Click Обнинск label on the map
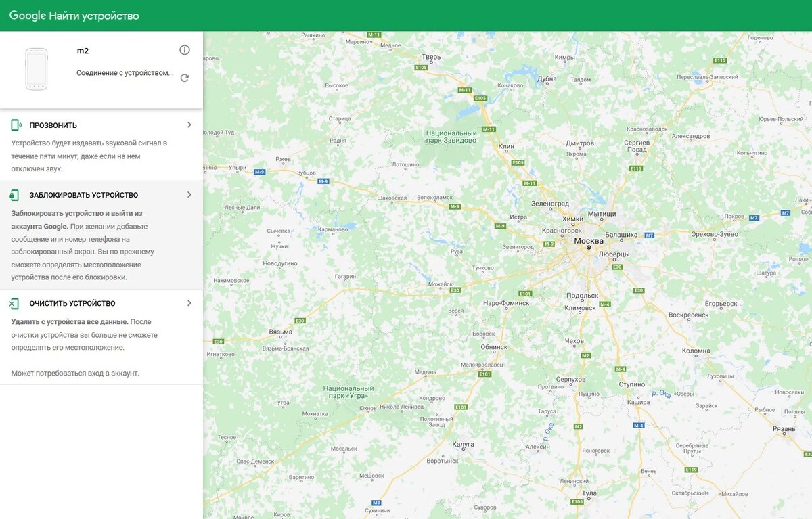Screen dimensions: 812x519 tap(494, 347)
